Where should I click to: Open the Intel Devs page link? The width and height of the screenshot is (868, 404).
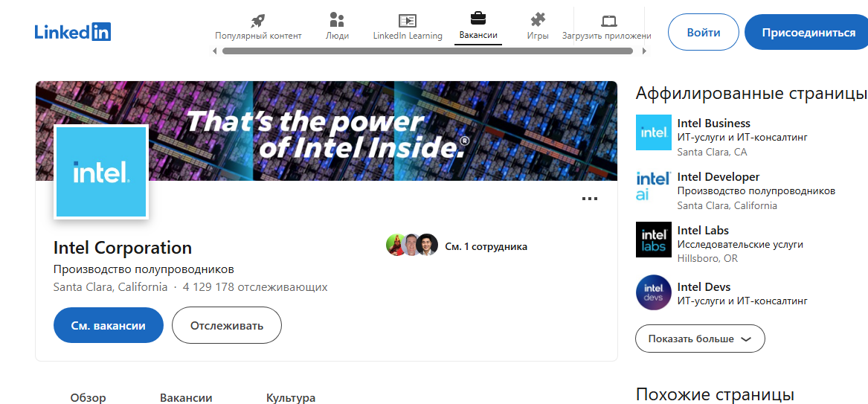tap(704, 286)
